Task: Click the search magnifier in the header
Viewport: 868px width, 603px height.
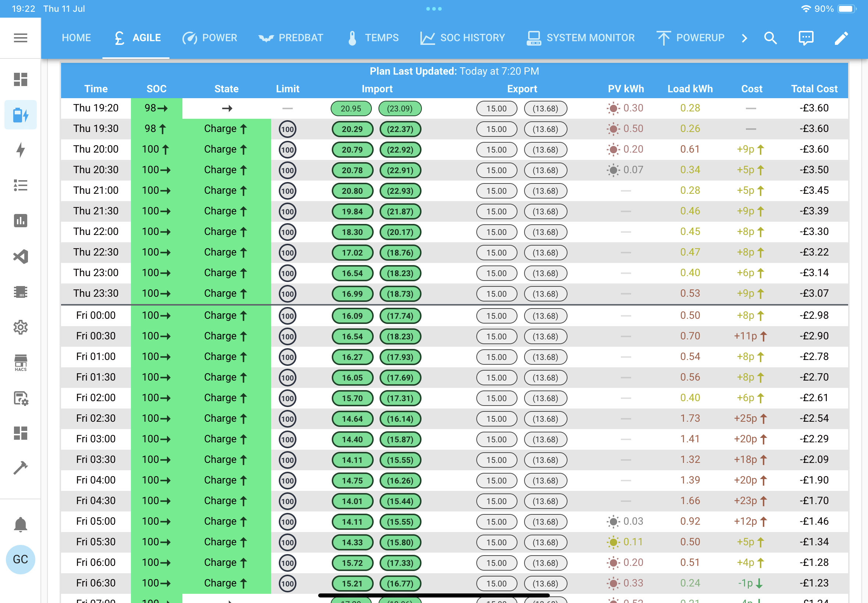Action: (x=771, y=38)
